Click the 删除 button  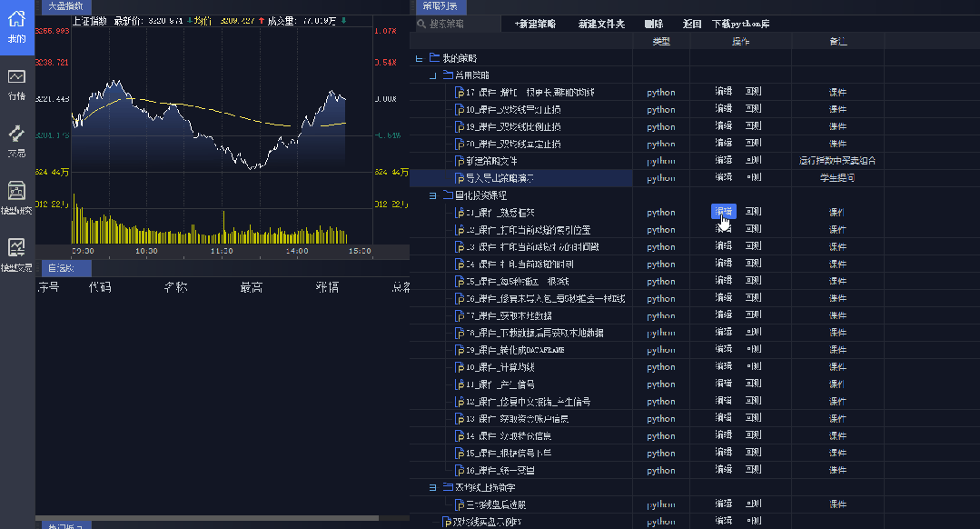[654, 24]
